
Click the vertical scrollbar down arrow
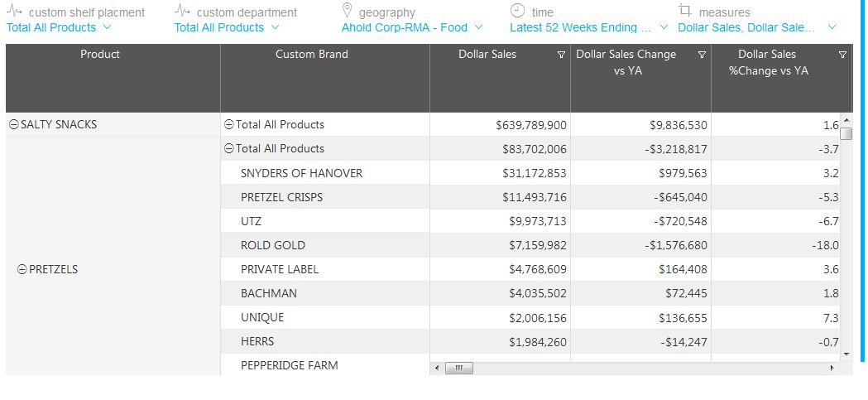(846, 354)
